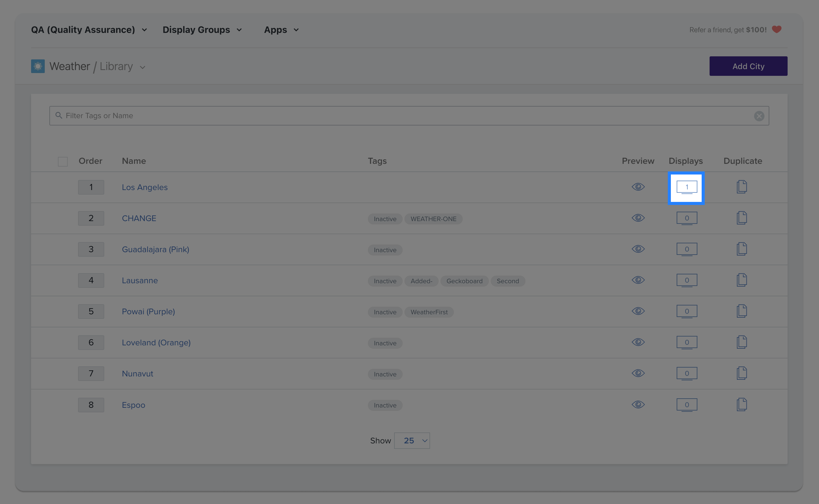Focus the Filter Tags or Name field

pos(409,116)
